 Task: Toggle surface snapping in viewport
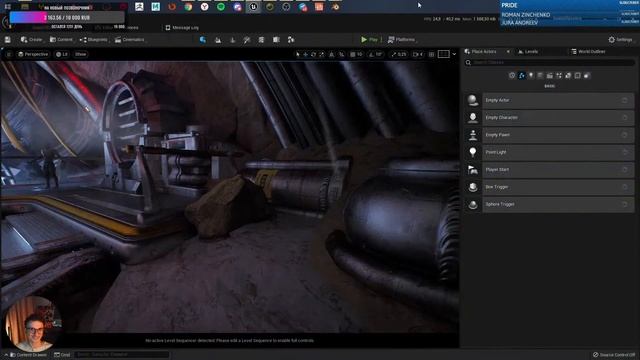331,54
